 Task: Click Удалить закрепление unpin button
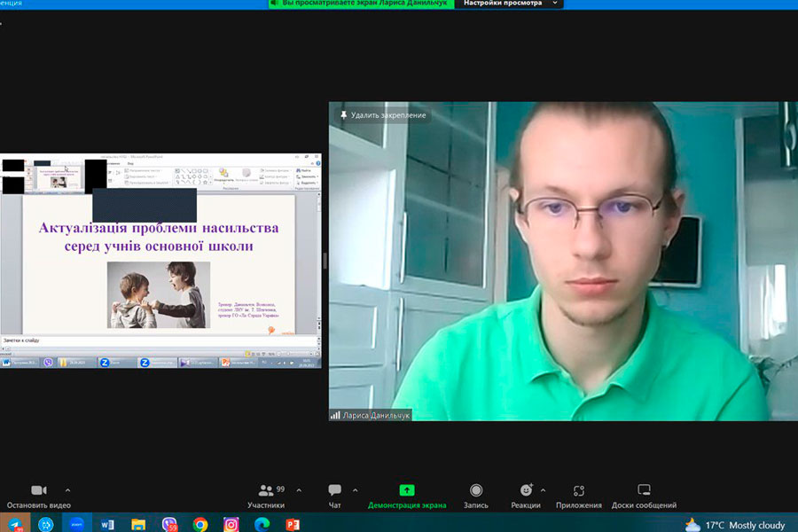click(x=382, y=115)
